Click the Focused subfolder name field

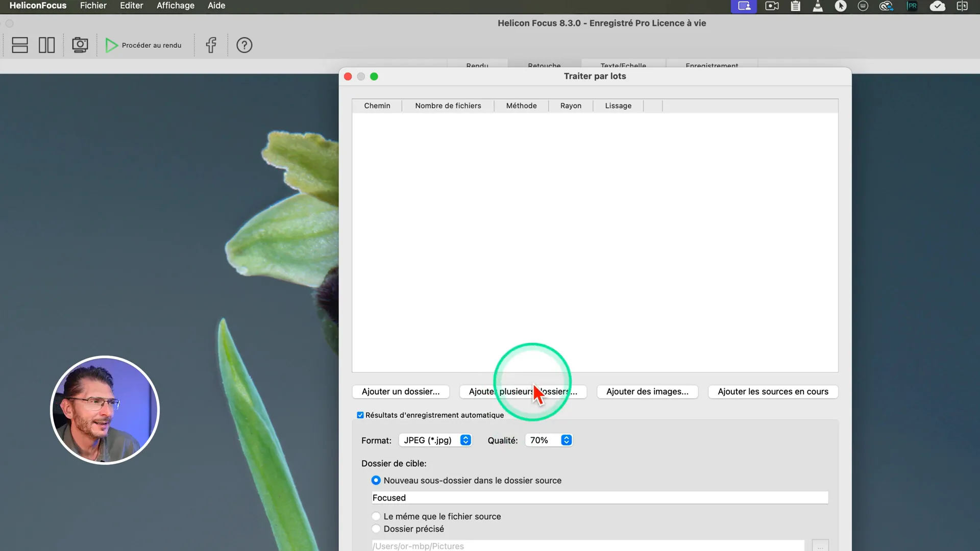(x=600, y=498)
